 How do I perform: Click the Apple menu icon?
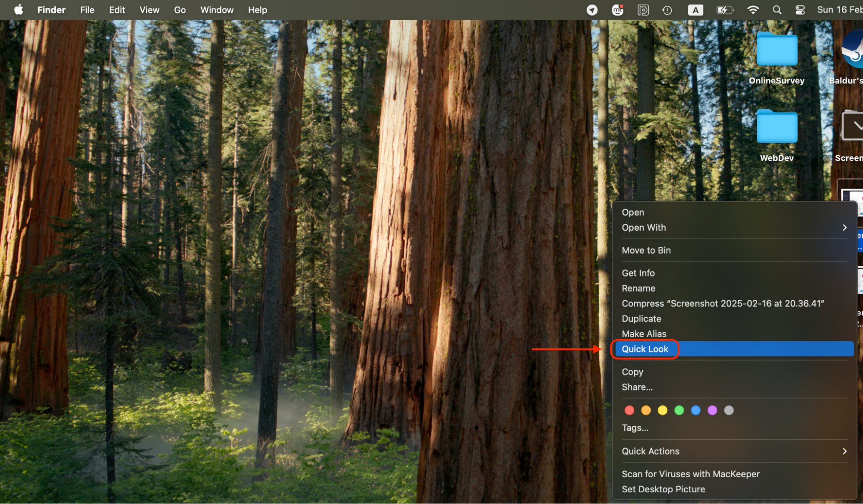pos(18,9)
